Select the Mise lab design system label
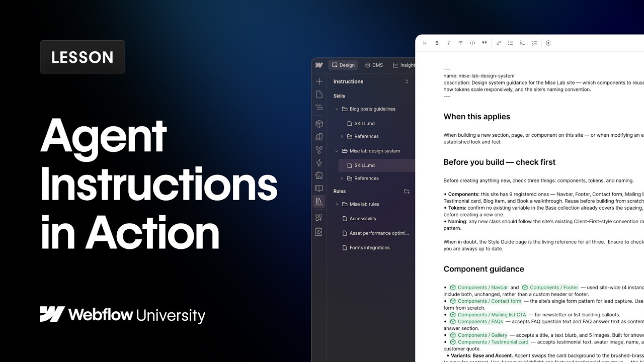This screenshot has height=362, width=644. [375, 151]
